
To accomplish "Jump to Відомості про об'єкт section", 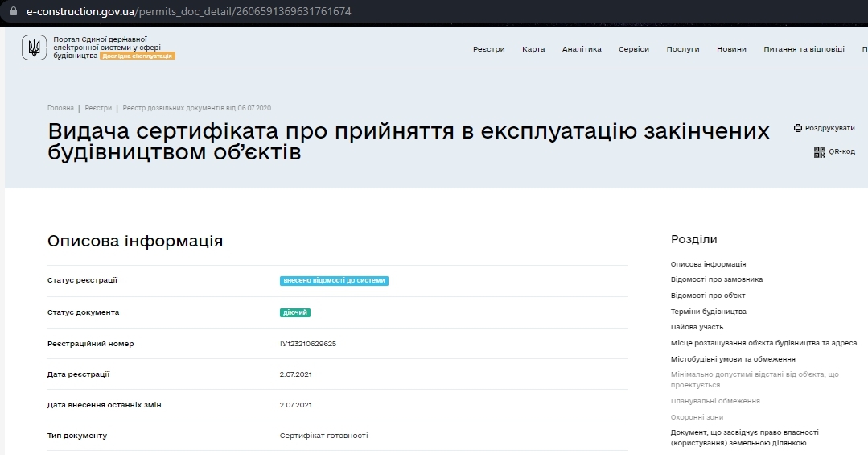I will point(707,296).
